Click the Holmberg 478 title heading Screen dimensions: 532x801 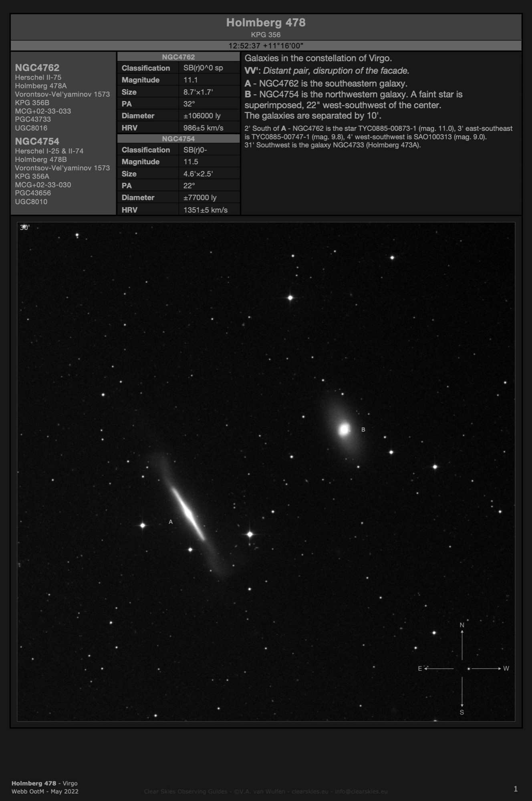point(266,22)
